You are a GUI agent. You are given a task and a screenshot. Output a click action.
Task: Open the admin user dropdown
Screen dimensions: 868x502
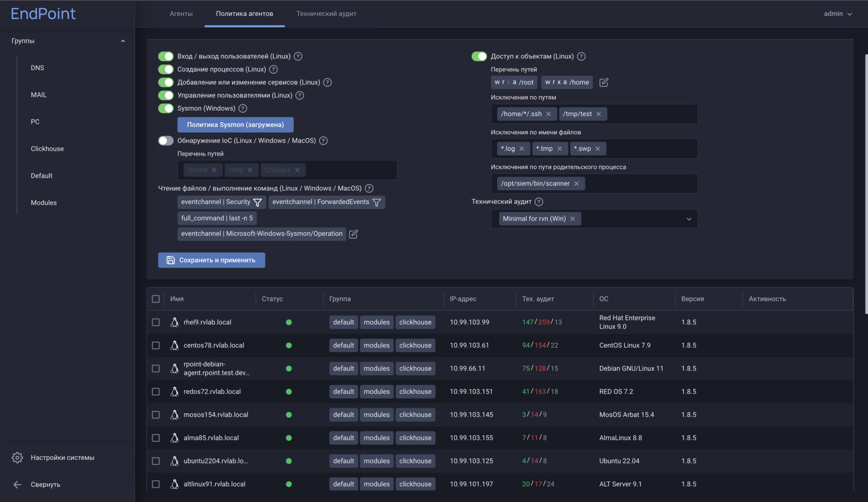pyautogui.click(x=838, y=14)
